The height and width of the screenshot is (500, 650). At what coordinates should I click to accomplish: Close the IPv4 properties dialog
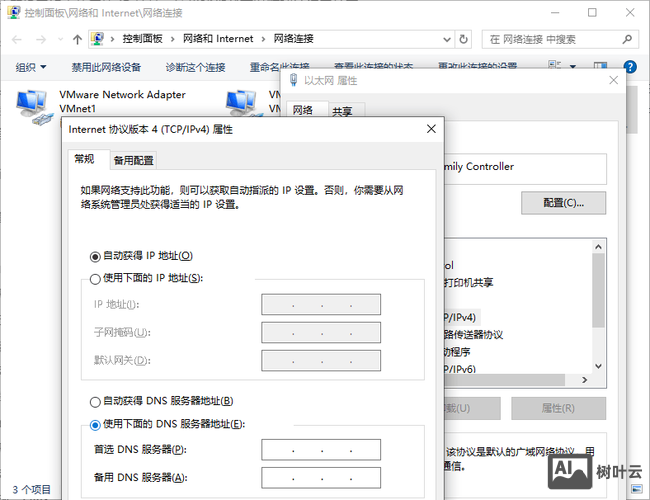coord(431,129)
